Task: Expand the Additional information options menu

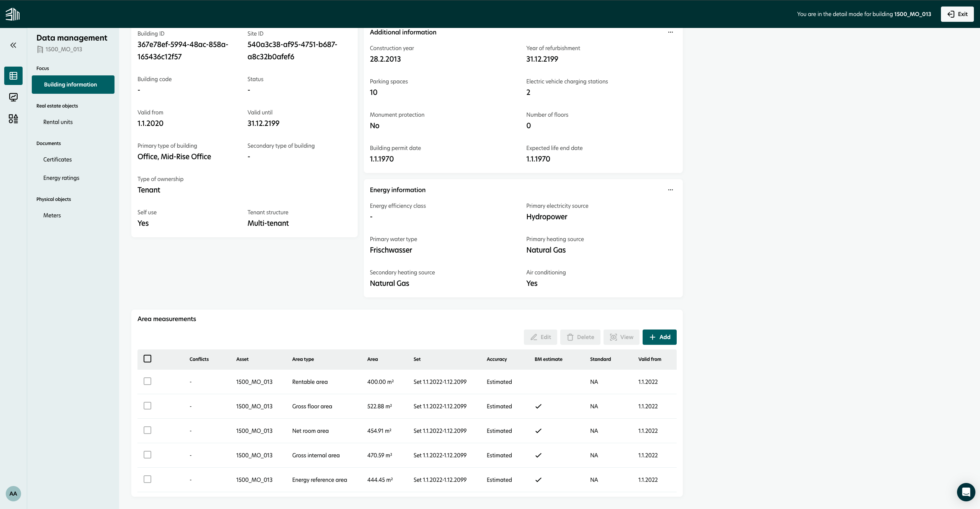Action: click(x=671, y=33)
